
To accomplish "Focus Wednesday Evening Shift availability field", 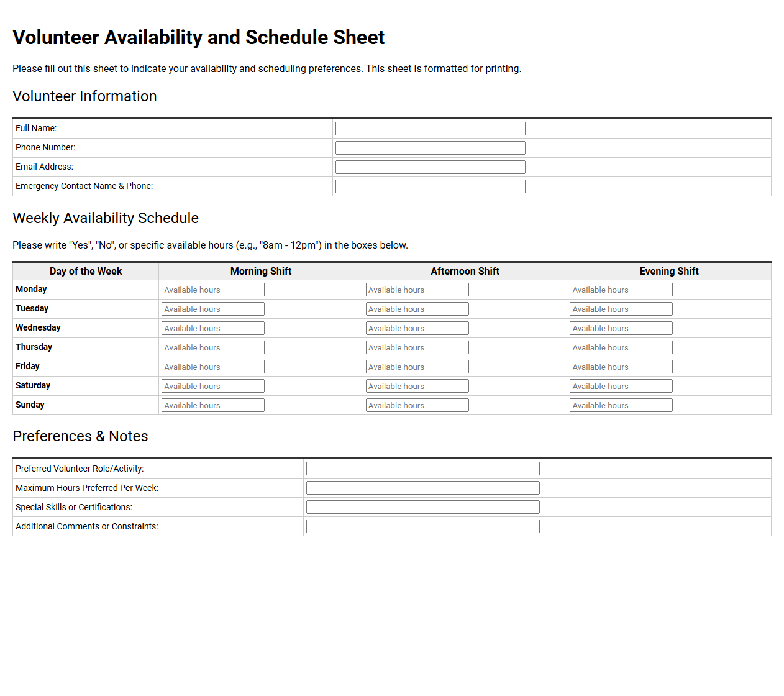I will tap(621, 328).
